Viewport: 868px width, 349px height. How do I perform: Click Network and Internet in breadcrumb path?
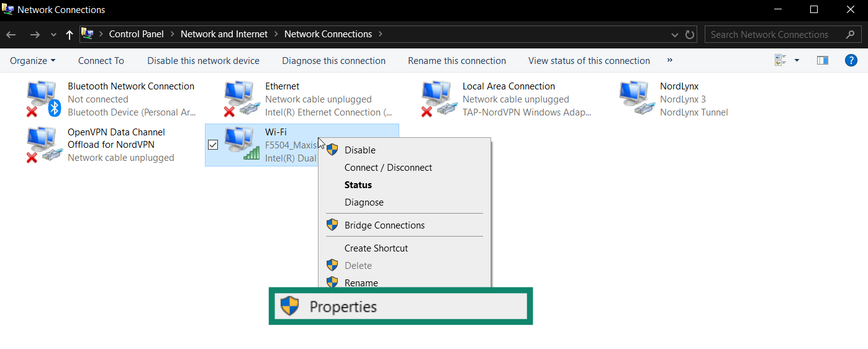pos(224,34)
